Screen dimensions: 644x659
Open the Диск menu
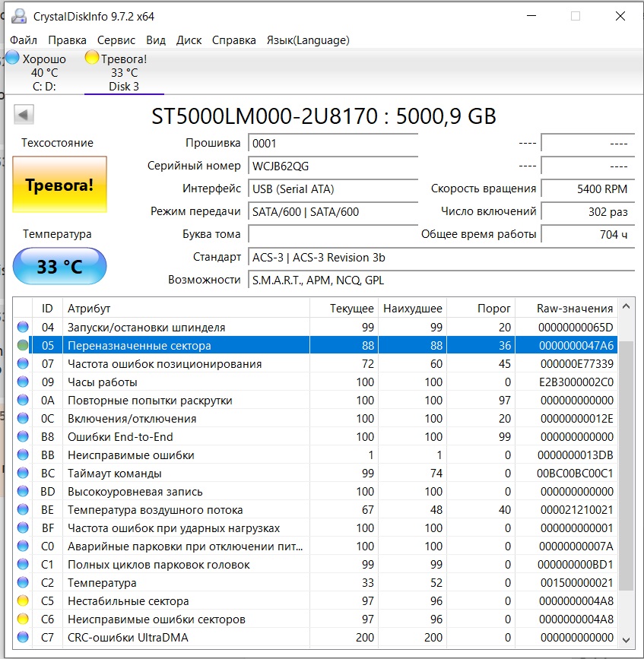189,40
